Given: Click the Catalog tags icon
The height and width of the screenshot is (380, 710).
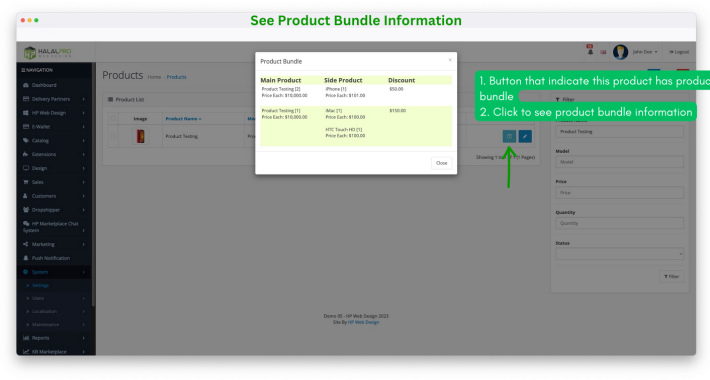Looking at the screenshot, I should (26, 140).
